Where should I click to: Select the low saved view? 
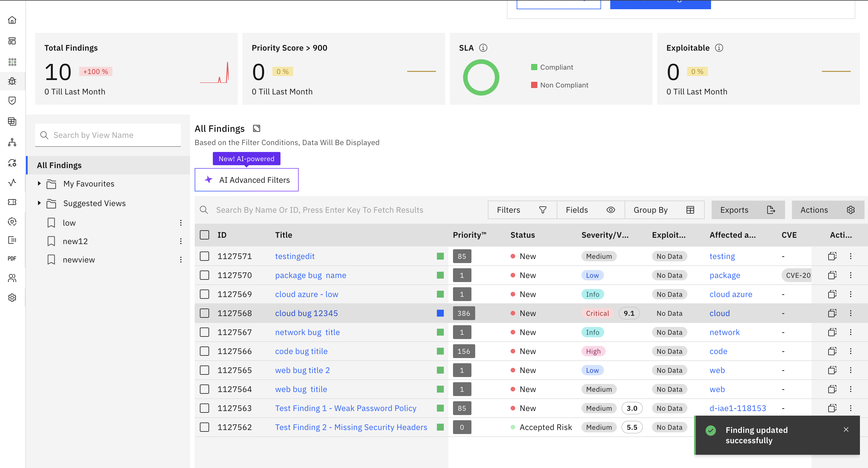point(69,223)
